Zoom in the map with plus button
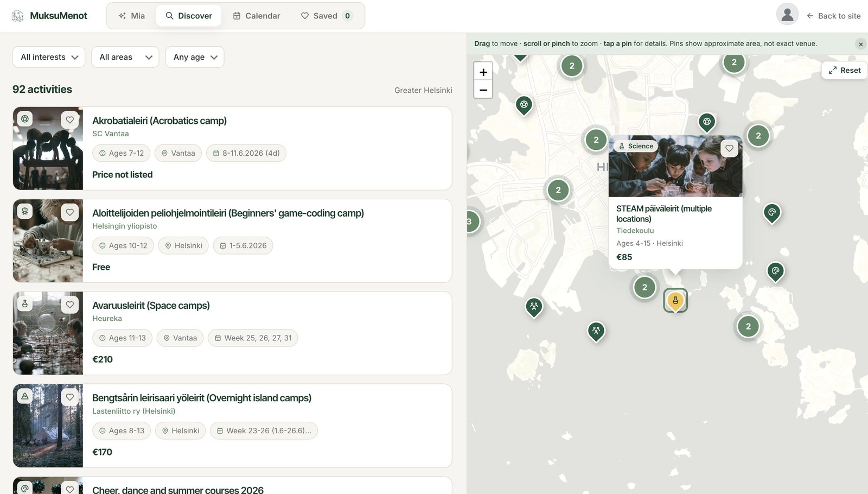The image size is (868, 494). point(483,72)
